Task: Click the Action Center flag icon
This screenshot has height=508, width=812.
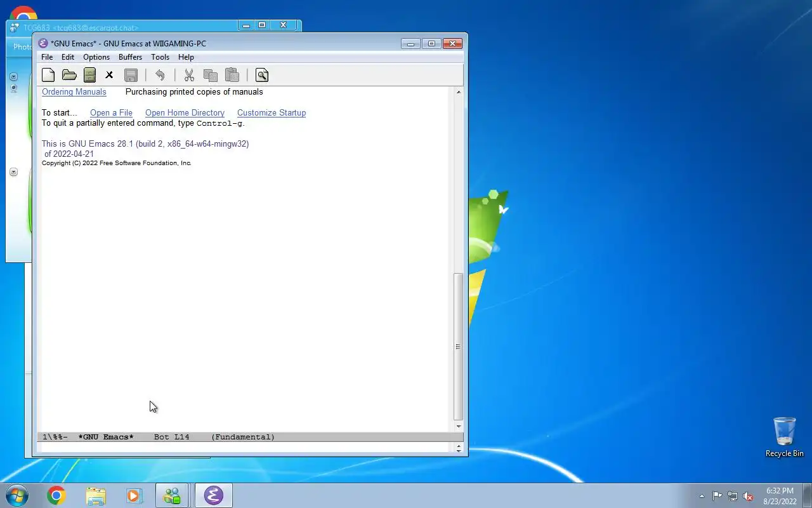Action: (717, 496)
